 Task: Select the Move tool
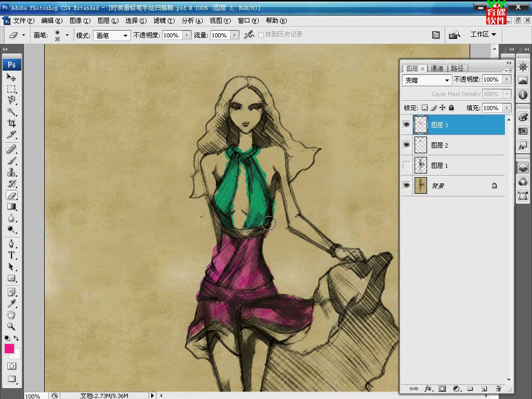click(x=11, y=78)
